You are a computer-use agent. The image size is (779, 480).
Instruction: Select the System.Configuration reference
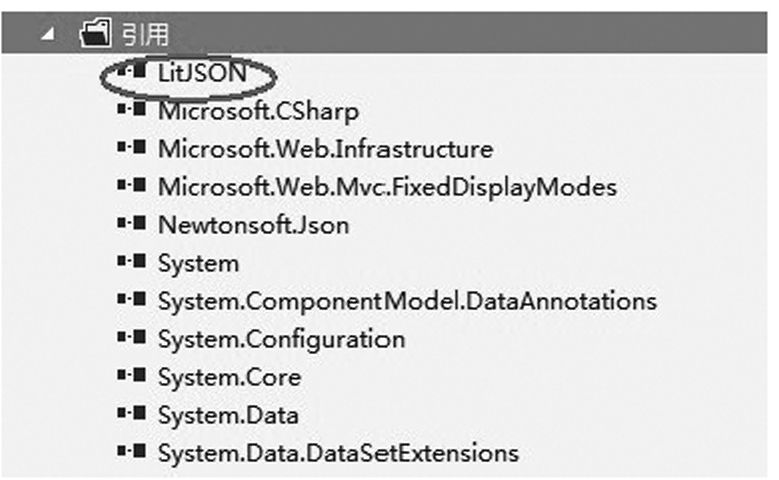tap(282, 340)
